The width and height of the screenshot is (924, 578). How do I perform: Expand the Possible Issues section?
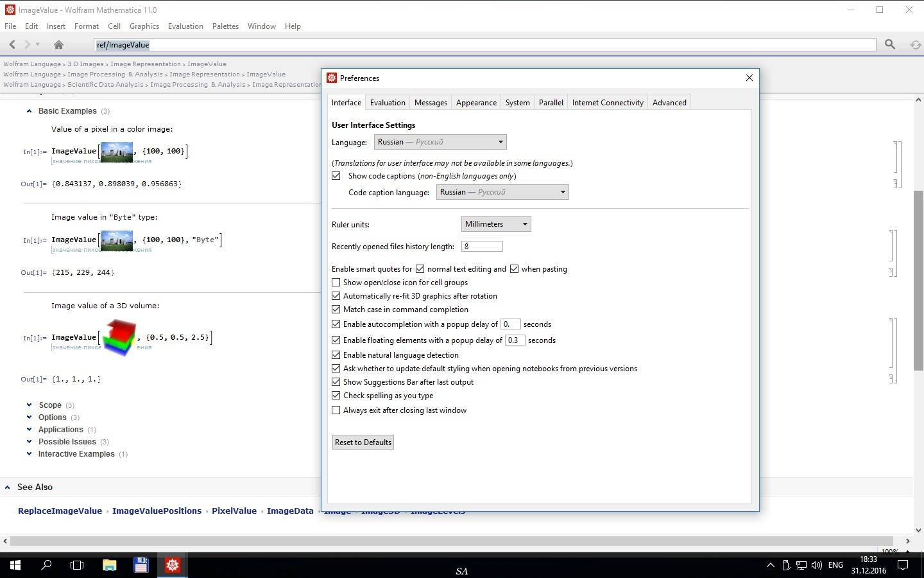click(x=29, y=441)
